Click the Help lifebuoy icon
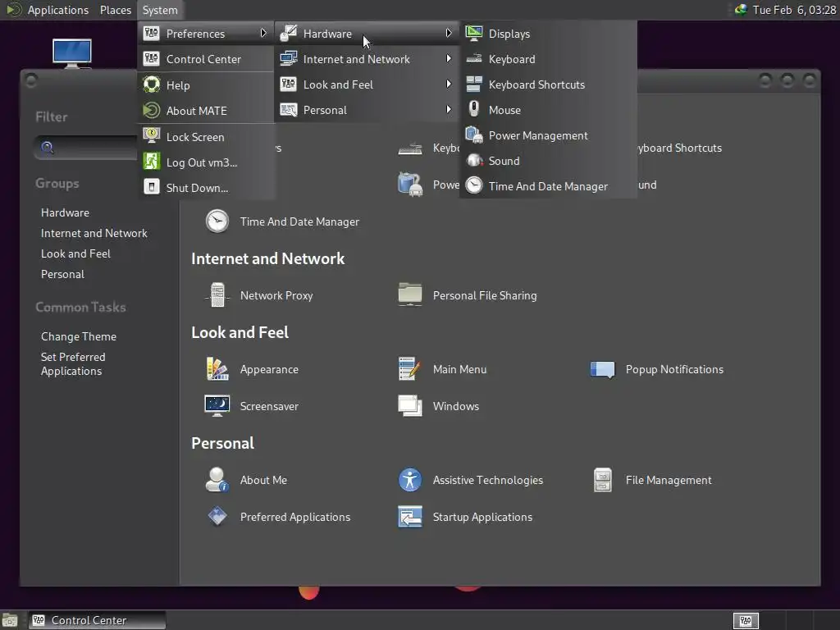840x630 pixels. (152, 84)
